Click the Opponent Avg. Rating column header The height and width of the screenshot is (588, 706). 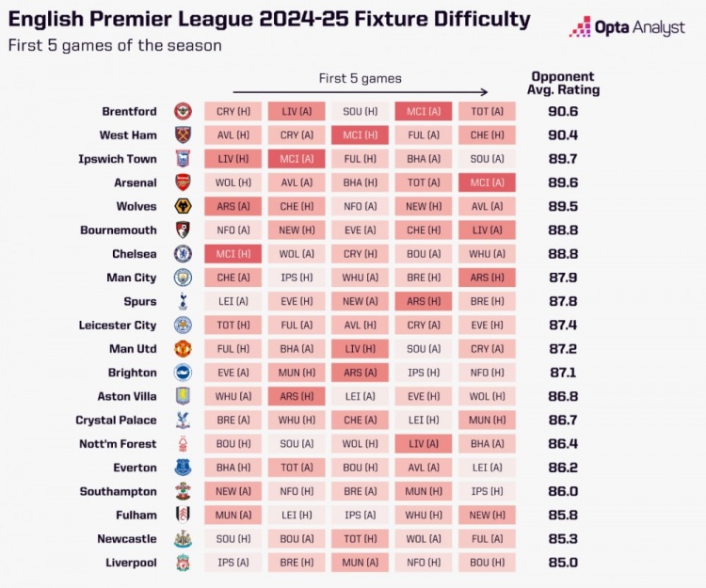[x=563, y=83]
